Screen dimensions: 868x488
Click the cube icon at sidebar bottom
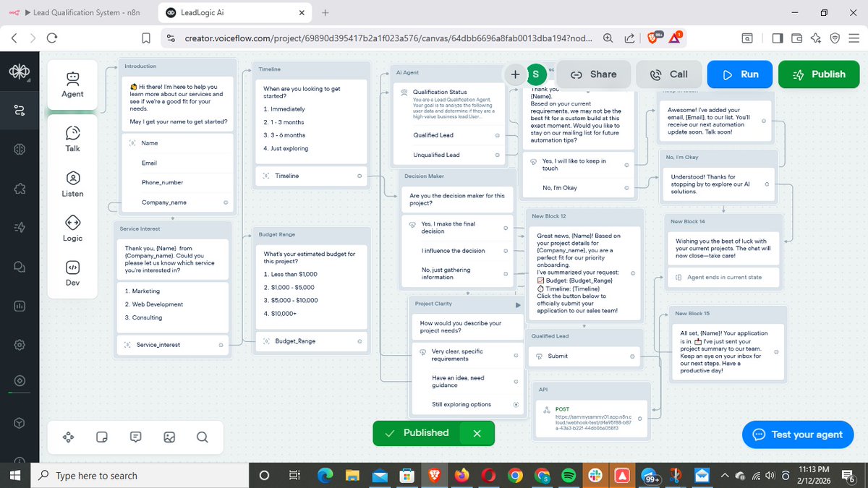click(x=19, y=422)
